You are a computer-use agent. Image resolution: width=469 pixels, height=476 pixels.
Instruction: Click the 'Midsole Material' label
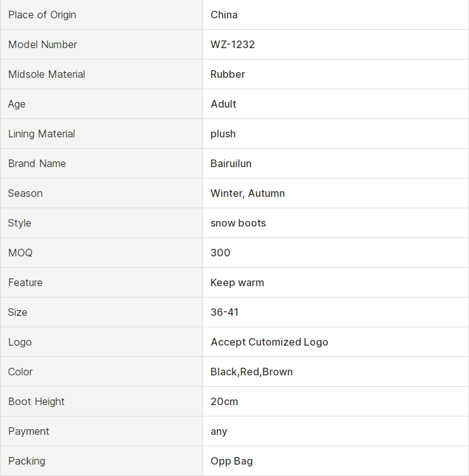(47, 74)
